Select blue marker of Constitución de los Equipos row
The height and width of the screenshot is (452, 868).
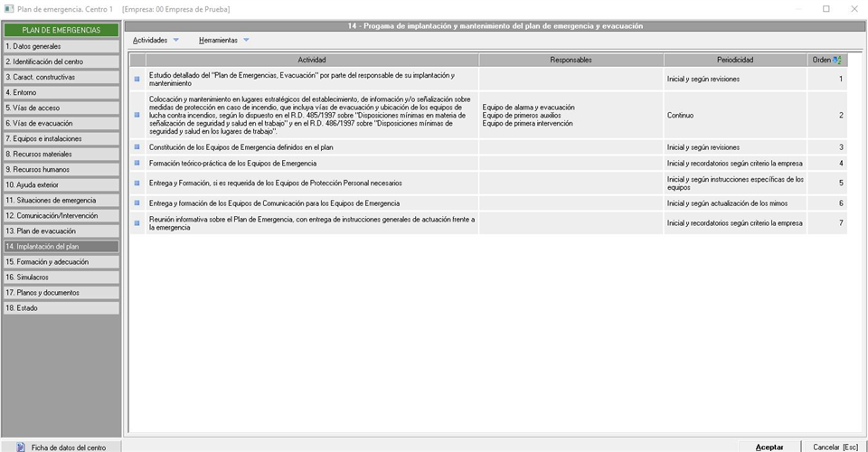coord(137,147)
